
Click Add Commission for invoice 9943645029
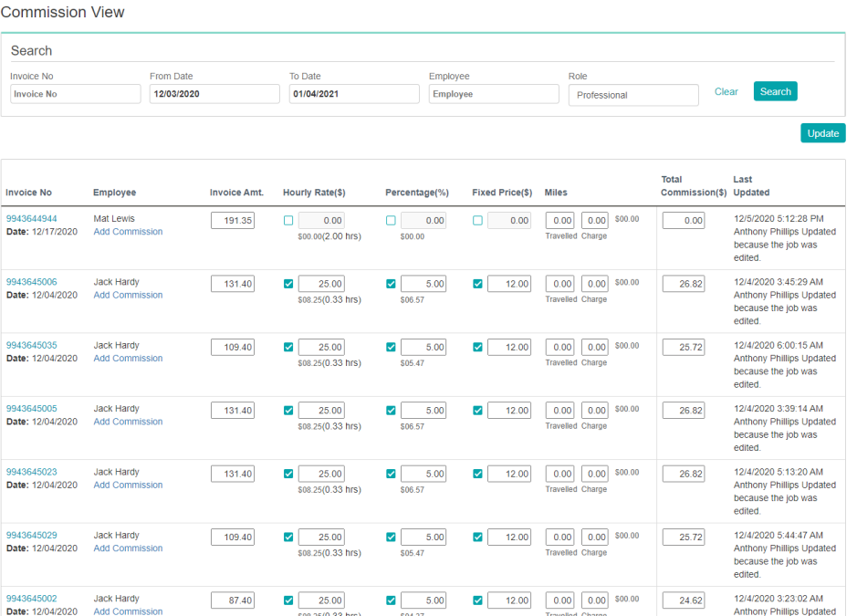pos(128,548)
